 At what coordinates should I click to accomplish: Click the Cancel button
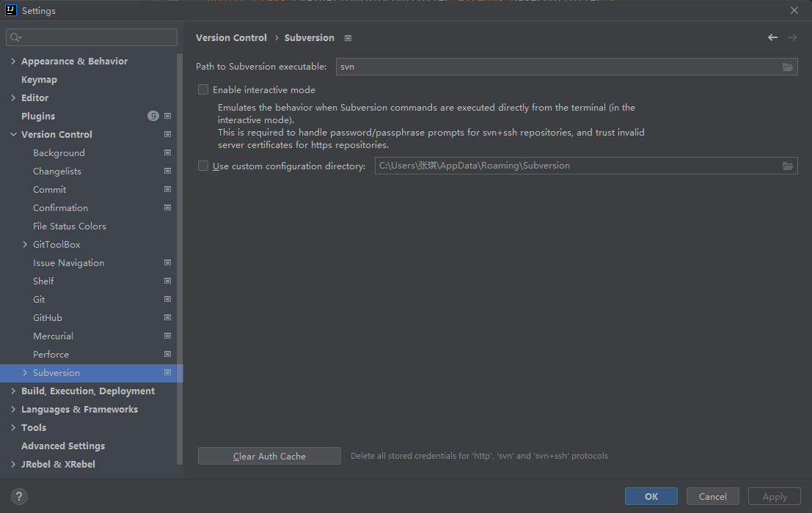(x=712, y=496)
